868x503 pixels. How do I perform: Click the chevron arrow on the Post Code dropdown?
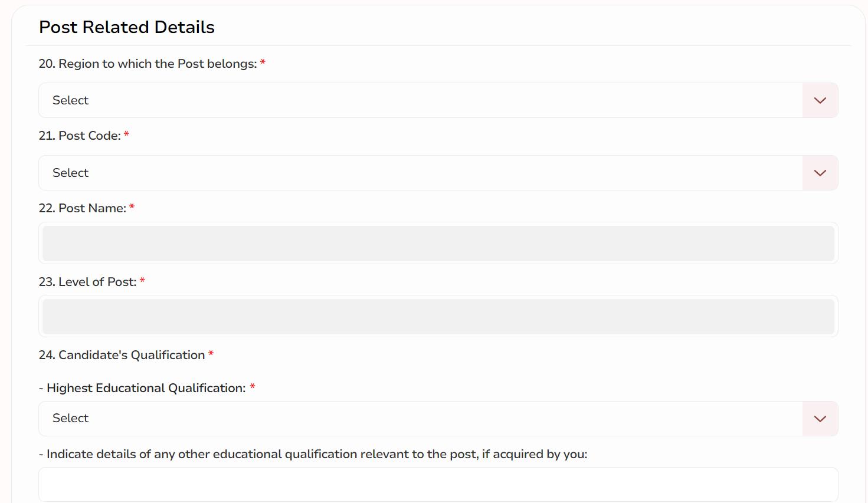[820, 173]
